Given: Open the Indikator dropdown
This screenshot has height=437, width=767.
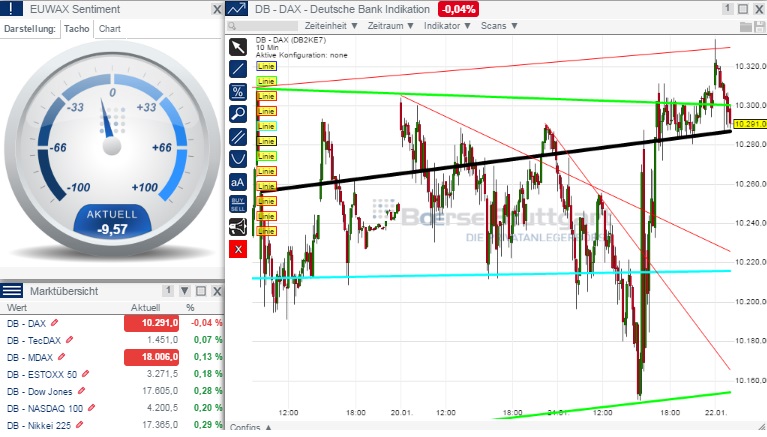Looking at the screenshot, I should point(447,26).
